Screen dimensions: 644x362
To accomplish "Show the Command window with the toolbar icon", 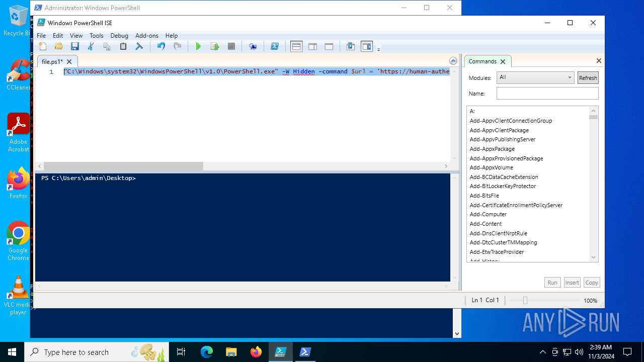I will pos(351,46).
